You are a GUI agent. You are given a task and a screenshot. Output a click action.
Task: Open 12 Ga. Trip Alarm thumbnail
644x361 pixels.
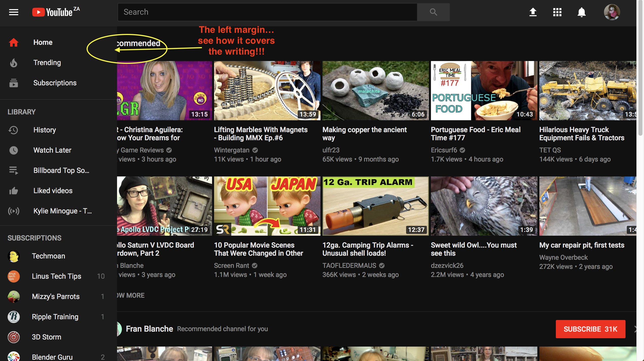(x=375, y=206)
